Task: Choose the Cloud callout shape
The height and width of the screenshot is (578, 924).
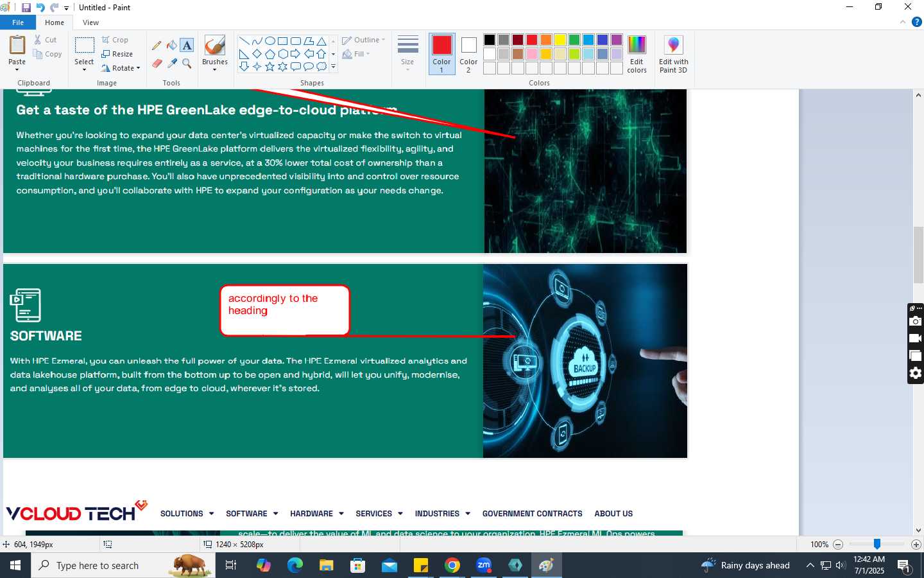Action: point(321,67)
